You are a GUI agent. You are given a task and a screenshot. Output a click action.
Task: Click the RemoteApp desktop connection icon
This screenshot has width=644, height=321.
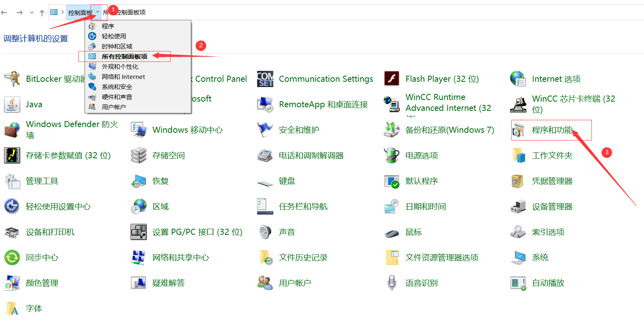pos(265,104)
